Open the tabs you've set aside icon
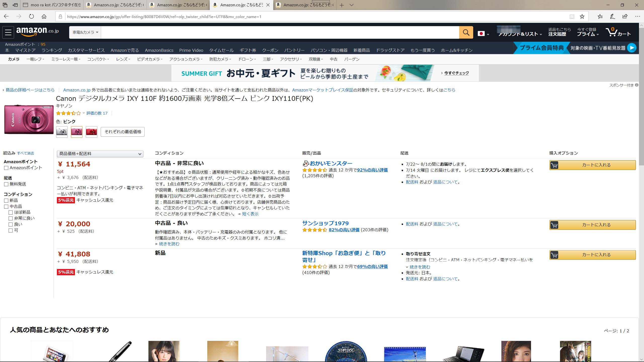This screenshot has width=644, height=362. click(x=5, y=5)
